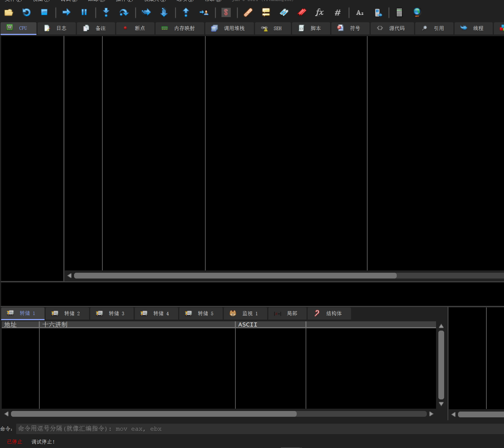Step into with the down arrow icon
This screenshot has height=448, width=504.
tap(106, 12)
